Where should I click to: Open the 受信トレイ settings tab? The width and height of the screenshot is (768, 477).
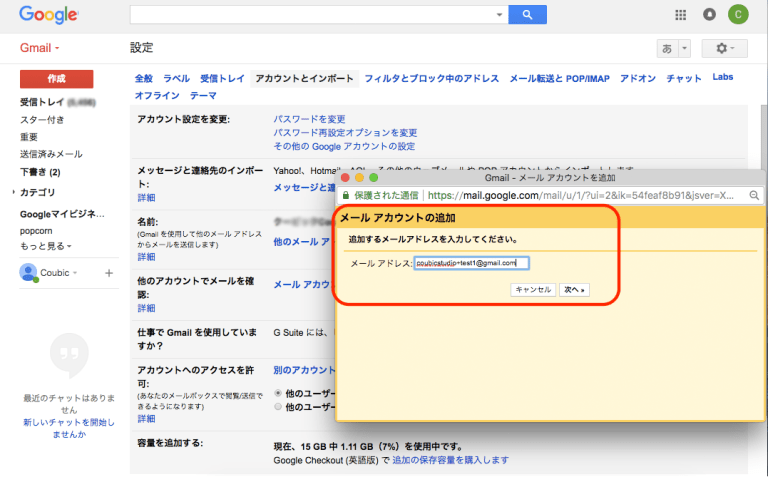pos(222,78)
